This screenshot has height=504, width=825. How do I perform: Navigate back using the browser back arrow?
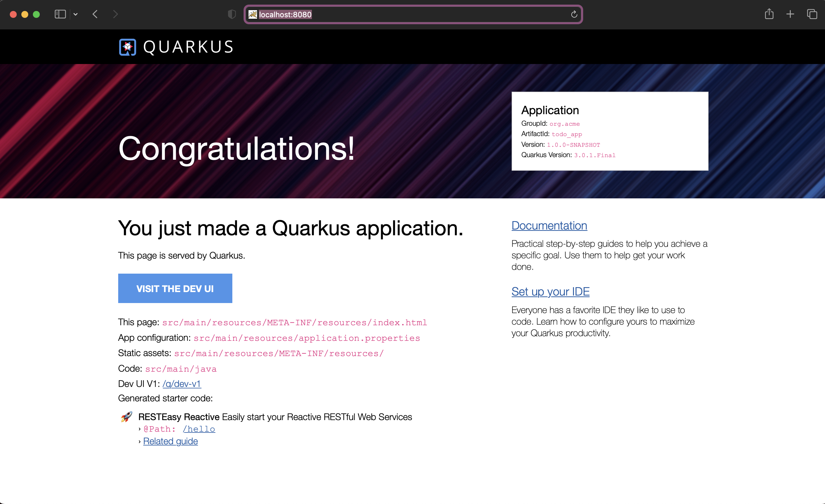(95, 14)
